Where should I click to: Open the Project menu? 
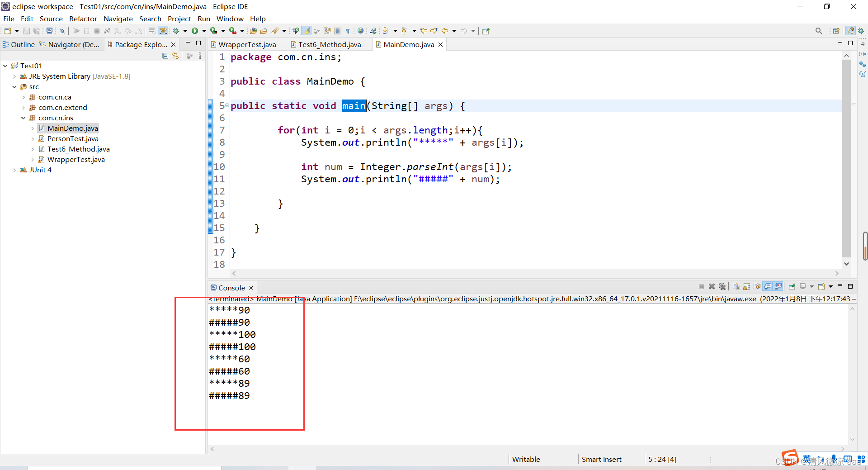click(x=179, y=19)
